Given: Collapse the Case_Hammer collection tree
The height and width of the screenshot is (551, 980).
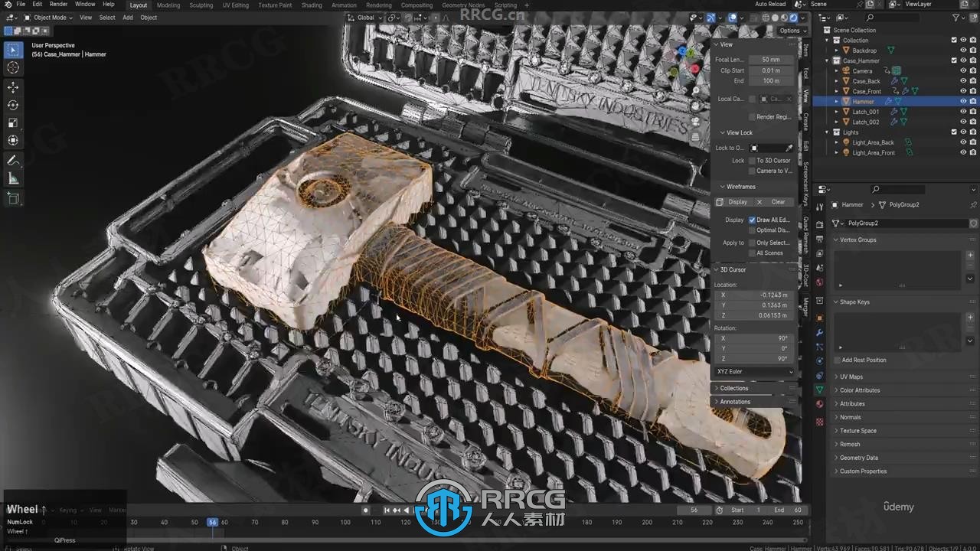Looking at the screenshot, I should [x=828, y=60].
